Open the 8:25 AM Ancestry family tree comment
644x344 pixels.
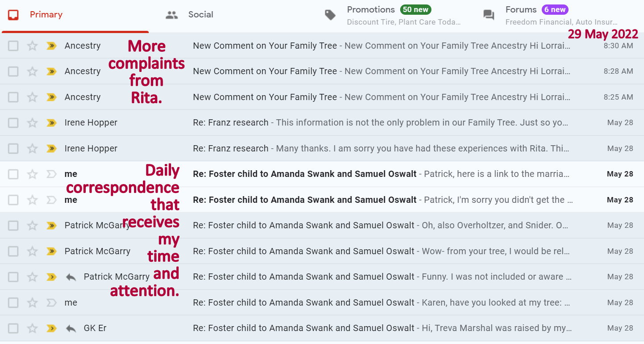(380, 97)
